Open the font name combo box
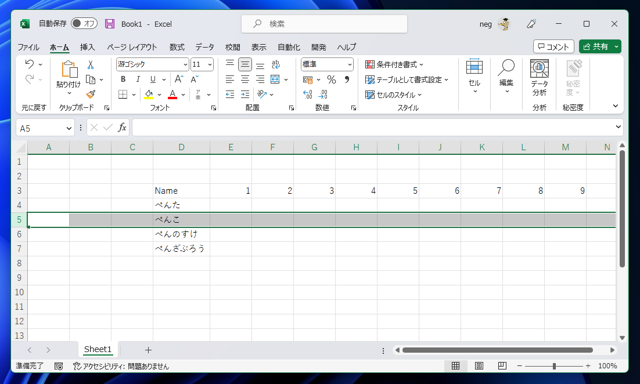 tap(152, 64)
